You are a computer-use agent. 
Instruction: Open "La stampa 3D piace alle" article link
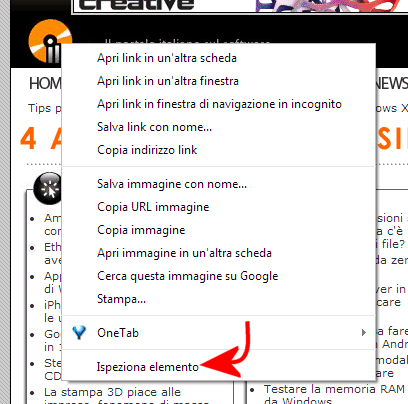coord(112,392)
